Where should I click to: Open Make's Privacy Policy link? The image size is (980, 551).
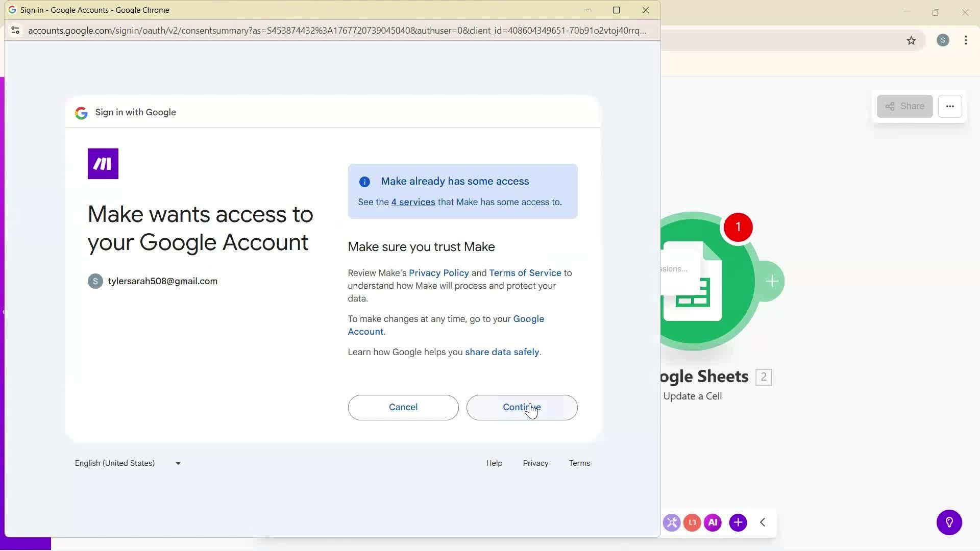coord(438,272)
